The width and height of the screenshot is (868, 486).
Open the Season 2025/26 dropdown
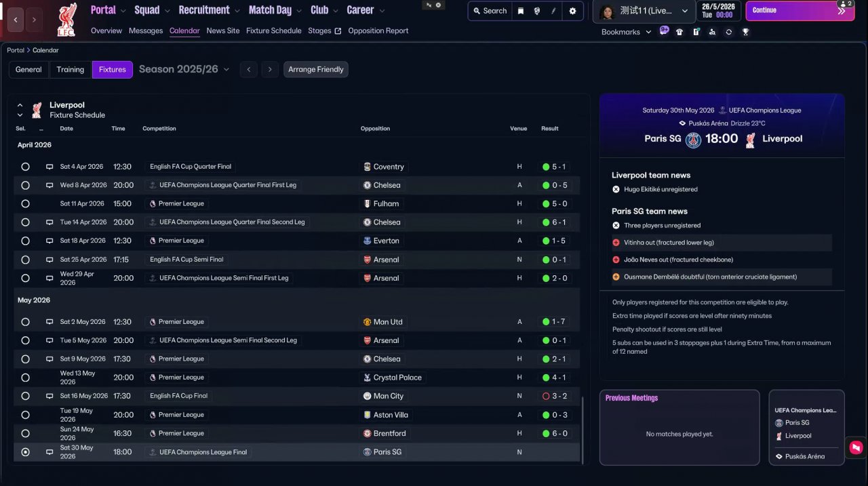pos(184,69)
